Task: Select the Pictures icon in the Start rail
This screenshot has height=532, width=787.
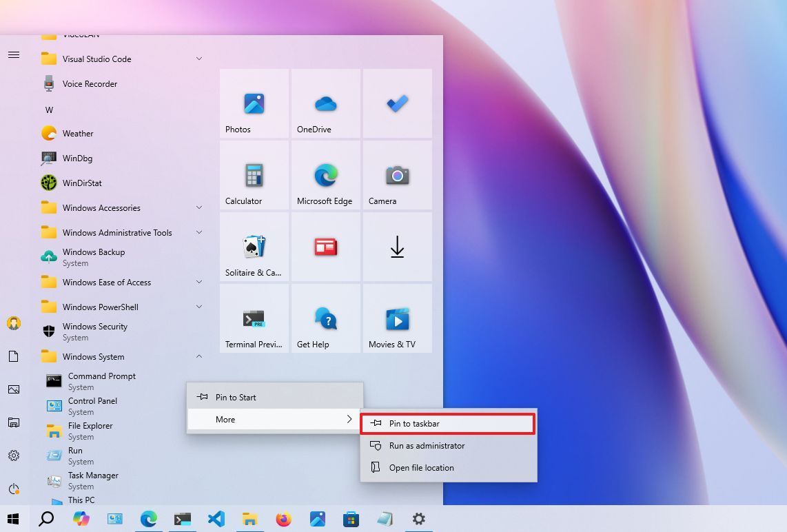Action: pyautogui.click(x=14, y=389)
